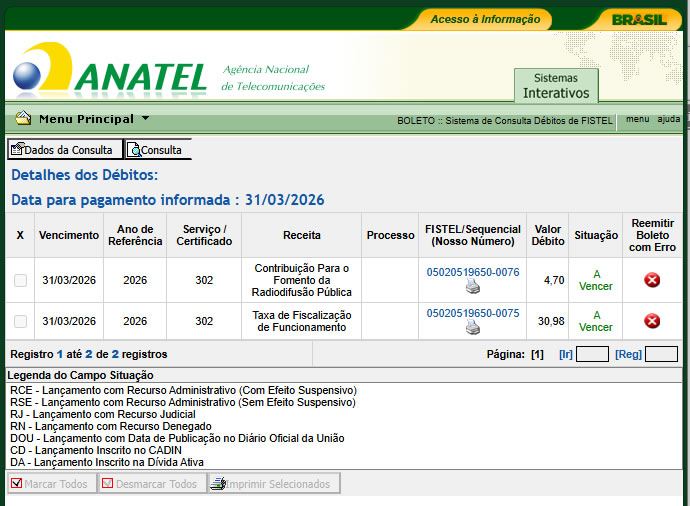
Task: Open the FISTEL number 05020519650-0076 link
Action: click(x=473, y=272)
